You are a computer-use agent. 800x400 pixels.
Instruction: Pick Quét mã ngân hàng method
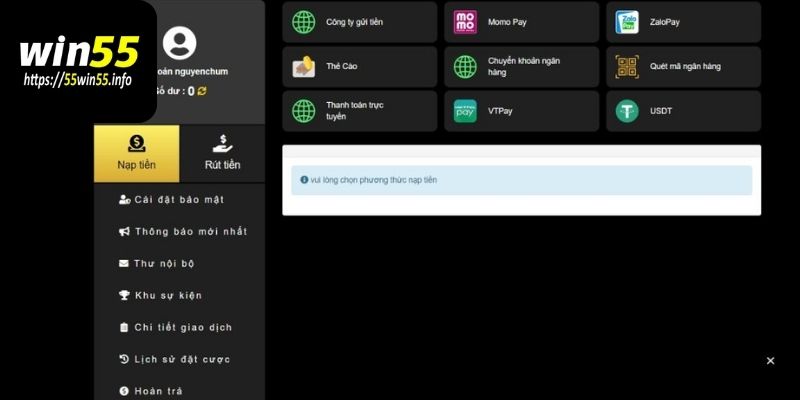(x=684, y=67)
